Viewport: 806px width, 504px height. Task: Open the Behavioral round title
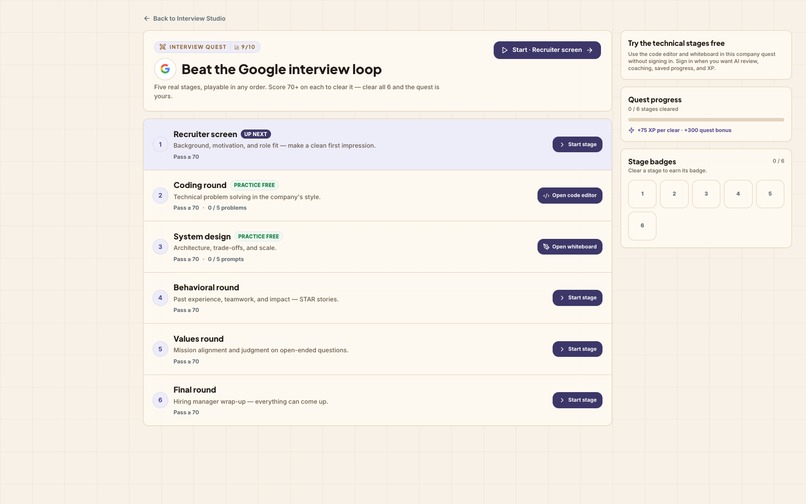pos(206,287)
